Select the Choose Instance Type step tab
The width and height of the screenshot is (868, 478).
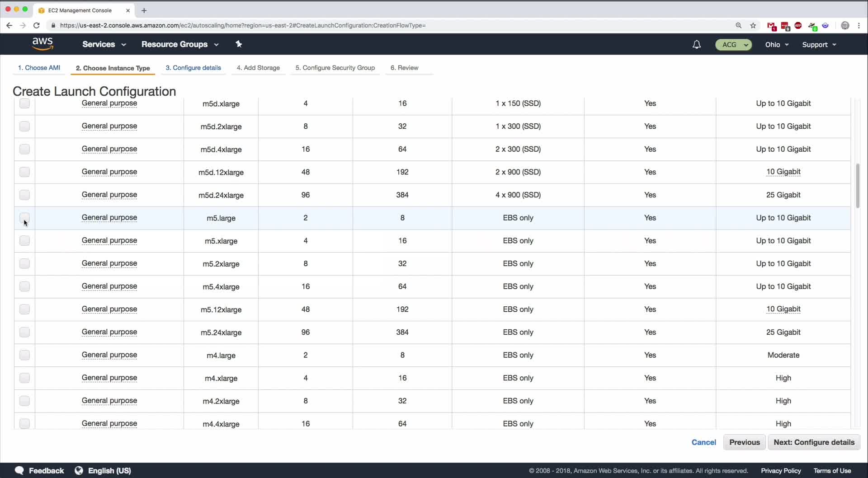pos(113,68)
